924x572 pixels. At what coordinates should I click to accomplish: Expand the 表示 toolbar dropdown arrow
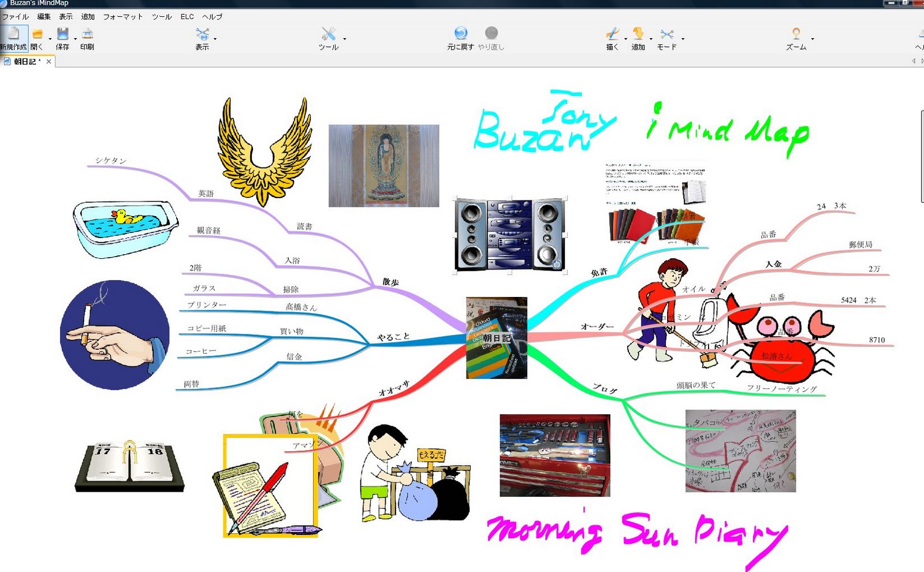click(x=215, y=39)
